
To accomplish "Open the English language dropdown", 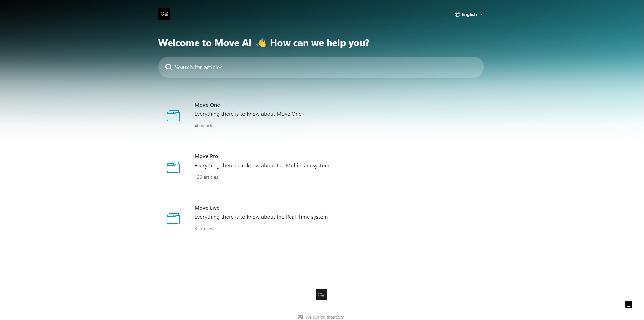I will (x=469, y=14).
